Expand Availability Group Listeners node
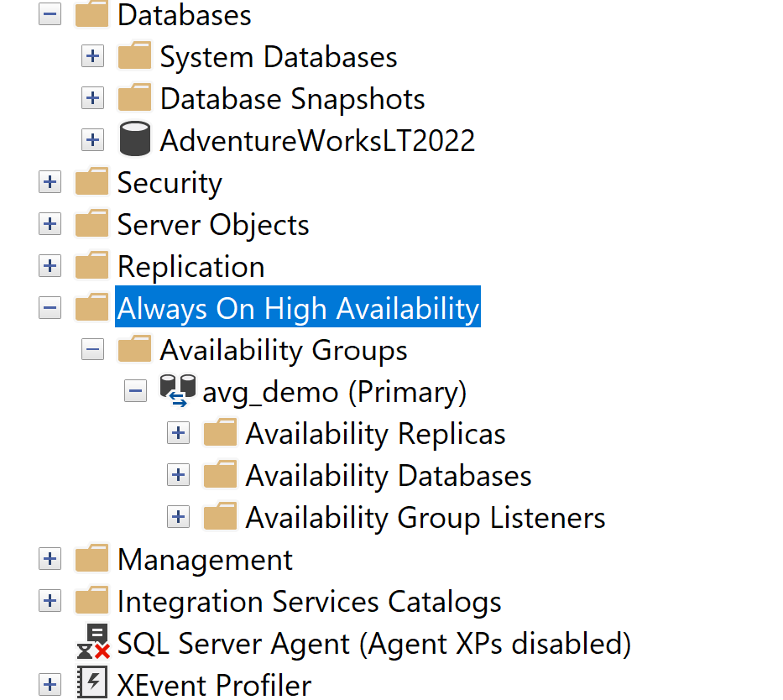 pos(178,517)
